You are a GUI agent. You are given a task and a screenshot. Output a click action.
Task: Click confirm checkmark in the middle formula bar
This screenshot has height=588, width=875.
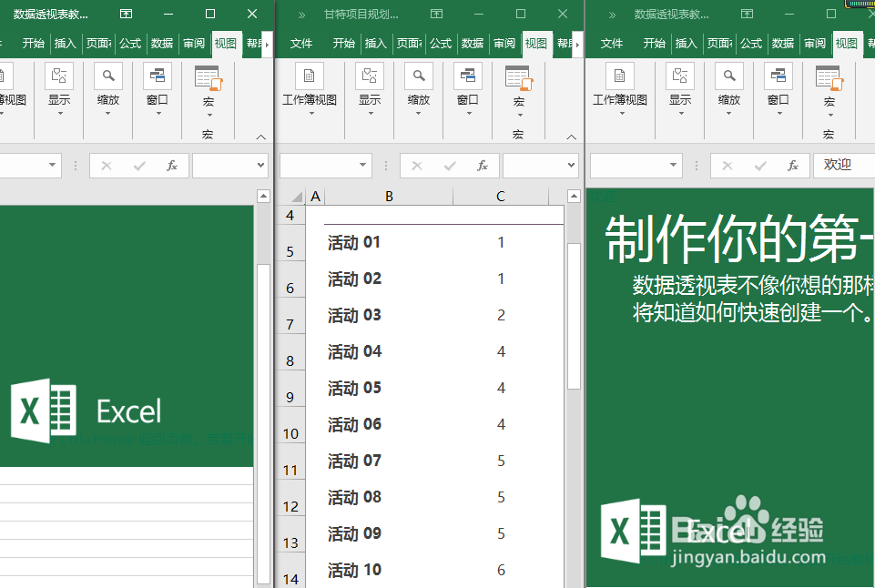coord(450,166)
